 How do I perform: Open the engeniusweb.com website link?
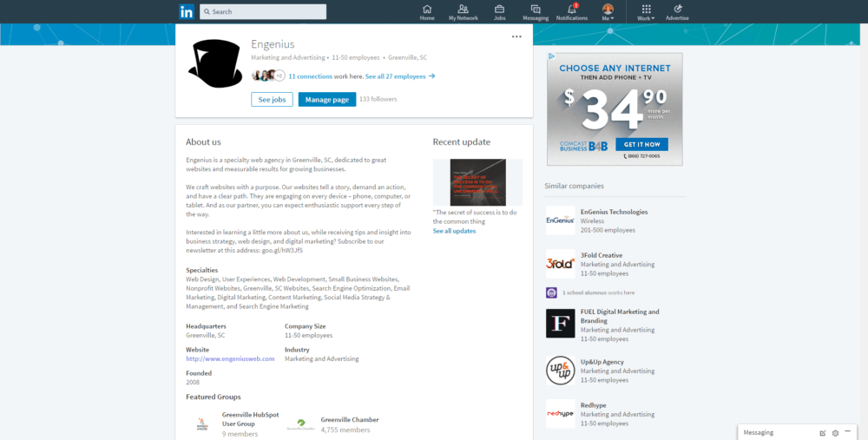click(x=230, y=358)
